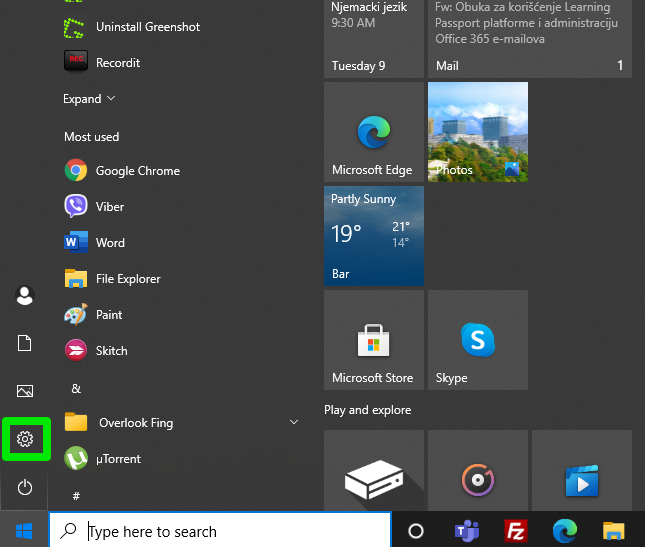This screenshot has height=547, width=645.
Task: Open Microsoft Edge from the taskbar
Action: (565, 531)
